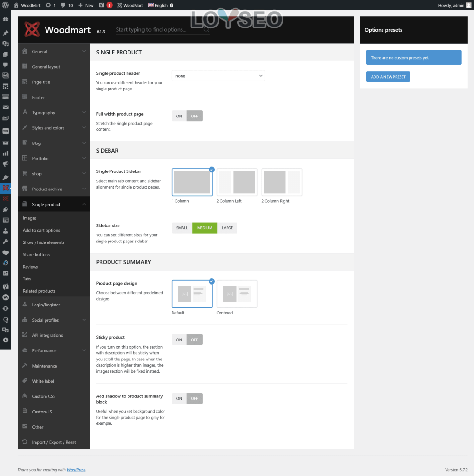474x476 pixels.
Task: Select SMALL sidebar size
Action: [x=182, y=228]
